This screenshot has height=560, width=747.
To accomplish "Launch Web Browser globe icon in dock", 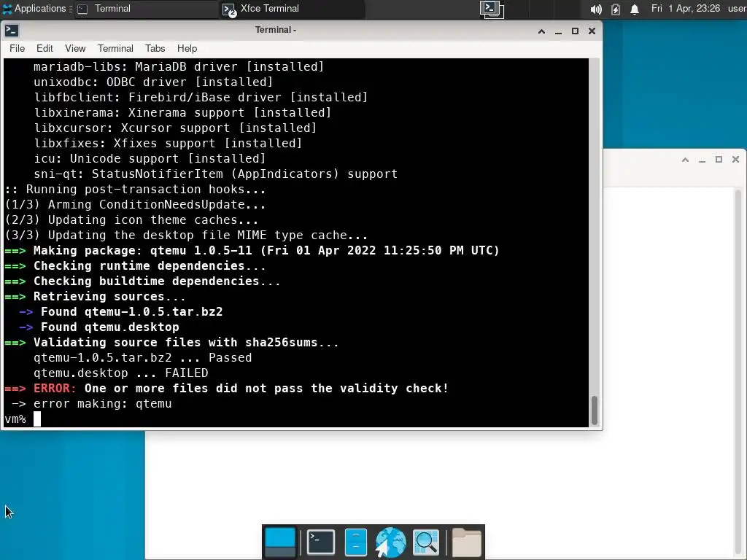I will point(390,542).
